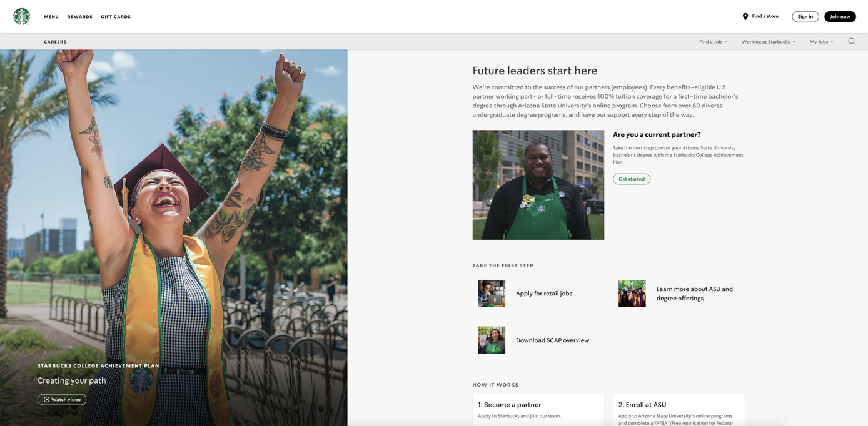
Task: Click the Sign in button
Action: click(805, 16)
